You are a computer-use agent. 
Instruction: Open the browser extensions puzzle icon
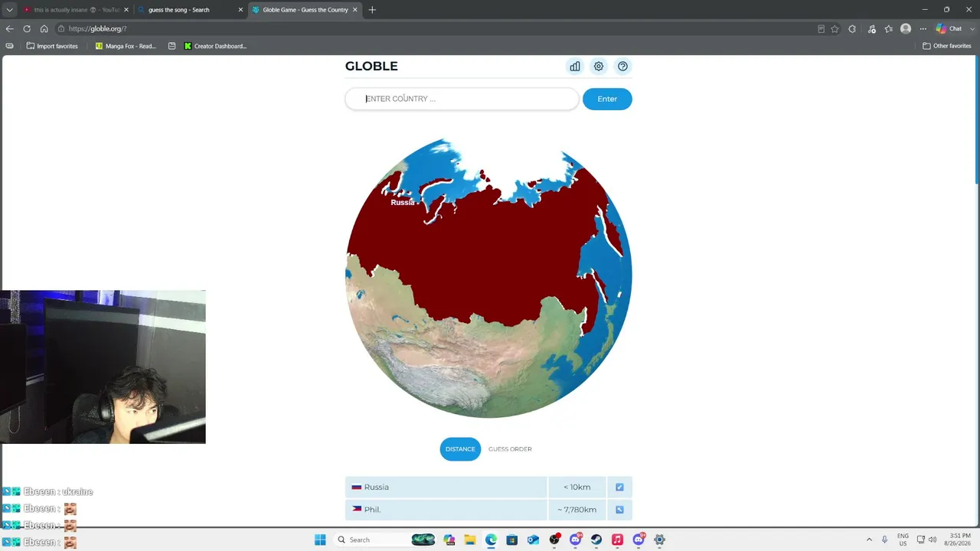852,29
